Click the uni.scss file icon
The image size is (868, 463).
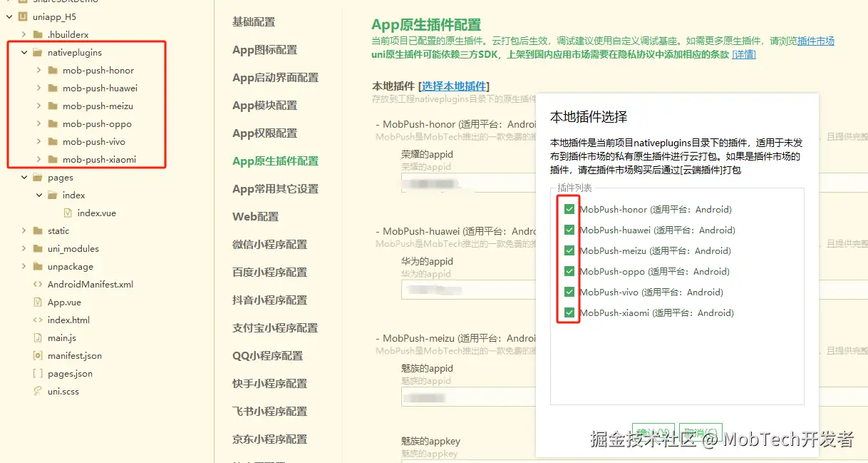tap(38, 391)
